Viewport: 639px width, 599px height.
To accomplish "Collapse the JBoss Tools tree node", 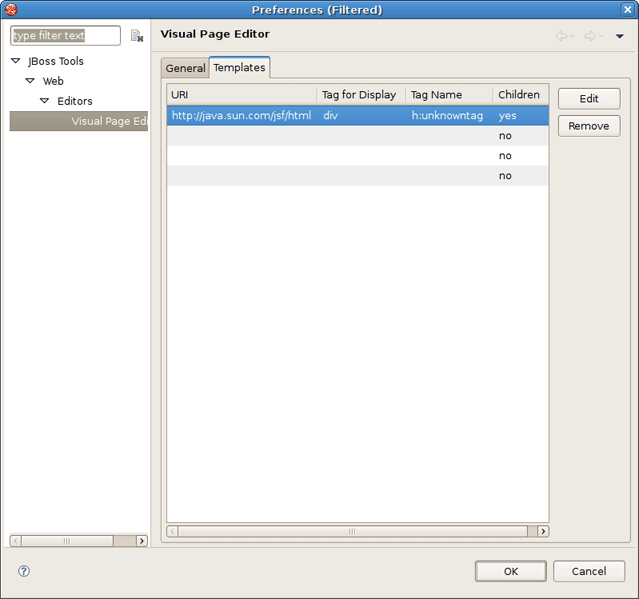I will (16, 62).
